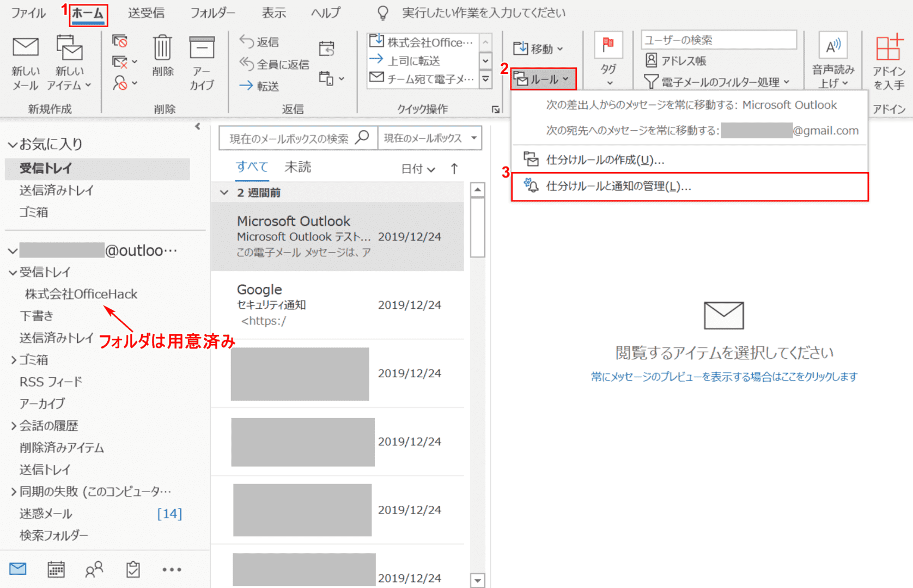Open the Calendar icon in bottom navigation
Viewport: 913px width, 588px height.
click(x=56, y=569)
